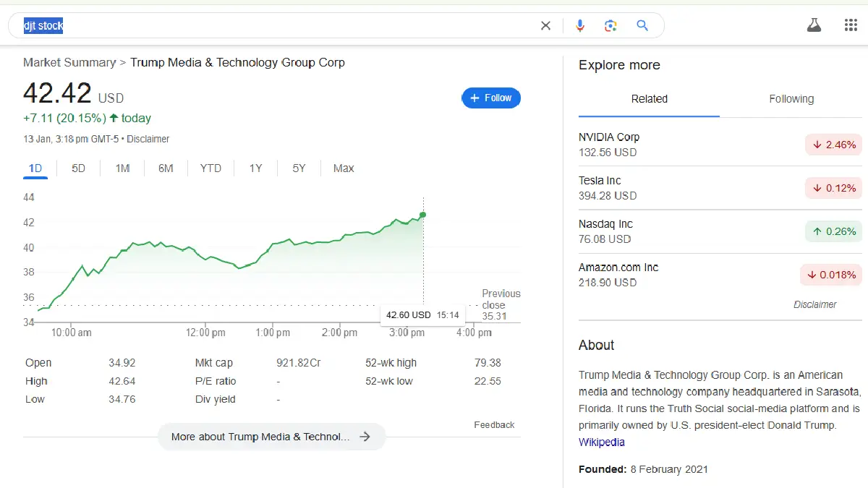The height and width of the screenshot is (488, 868).
Task: Click the blue magnifier search icon
Action: click(x=642, y=25)
